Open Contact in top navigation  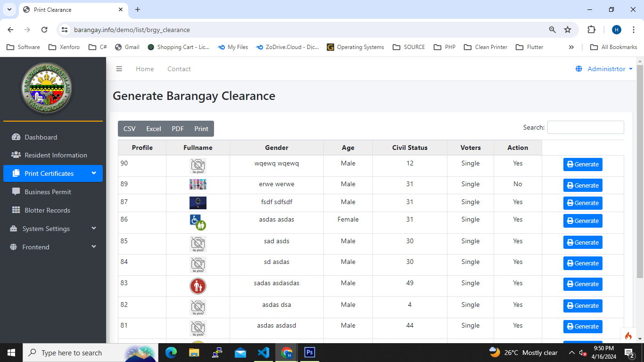pos(179,69)
